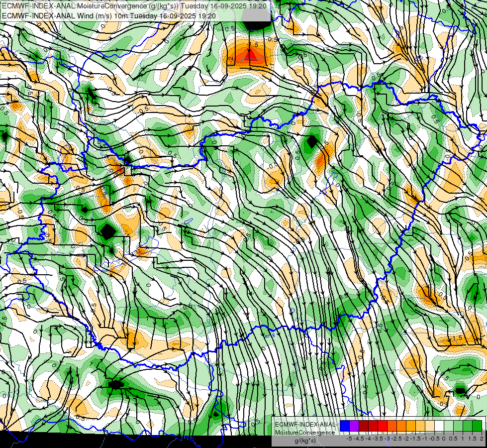Click the '-2.5' tick value on legend scale
This screenshot has width=487, height=448.
tap(396, 439)
